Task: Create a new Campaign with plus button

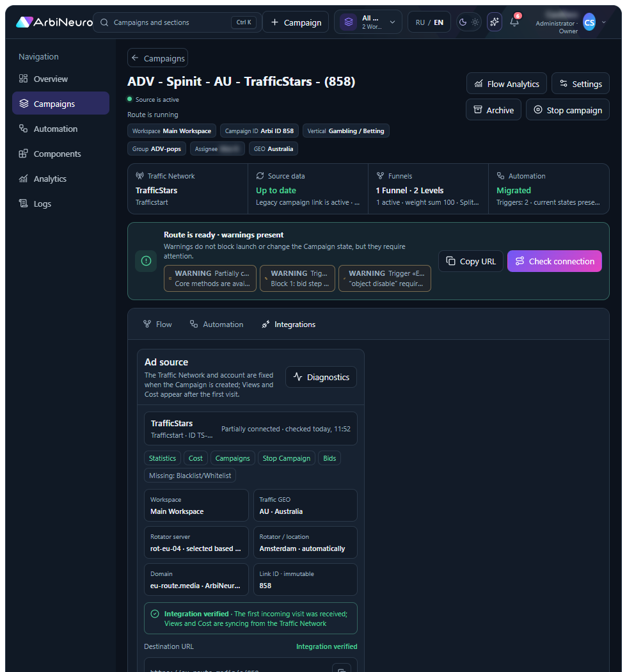Action: [296, 22]
